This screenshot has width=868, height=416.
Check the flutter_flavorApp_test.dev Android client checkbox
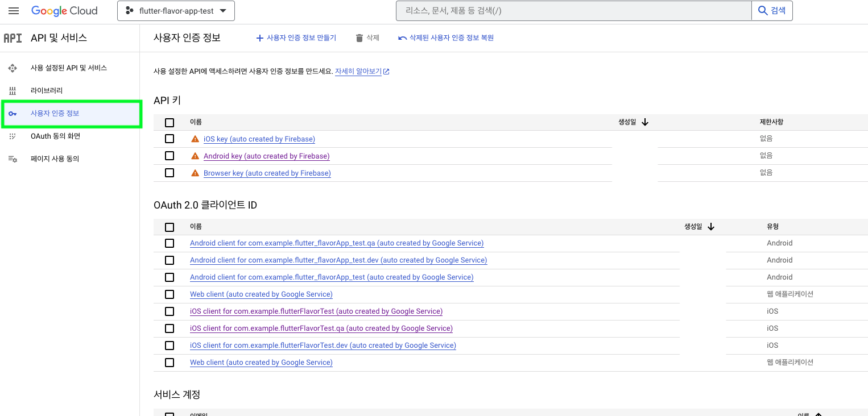point(170,260)
